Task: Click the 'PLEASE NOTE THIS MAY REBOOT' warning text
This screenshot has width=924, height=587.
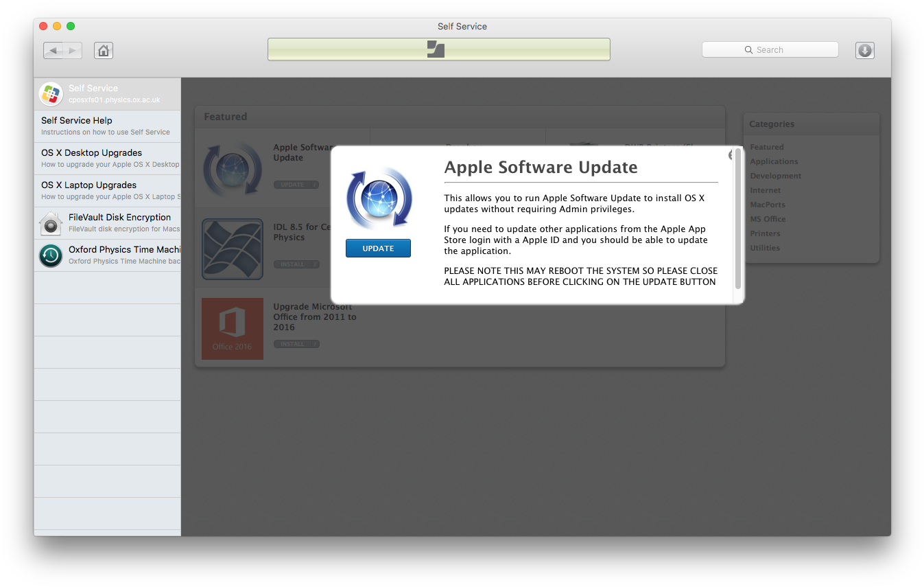Action: 581,276
